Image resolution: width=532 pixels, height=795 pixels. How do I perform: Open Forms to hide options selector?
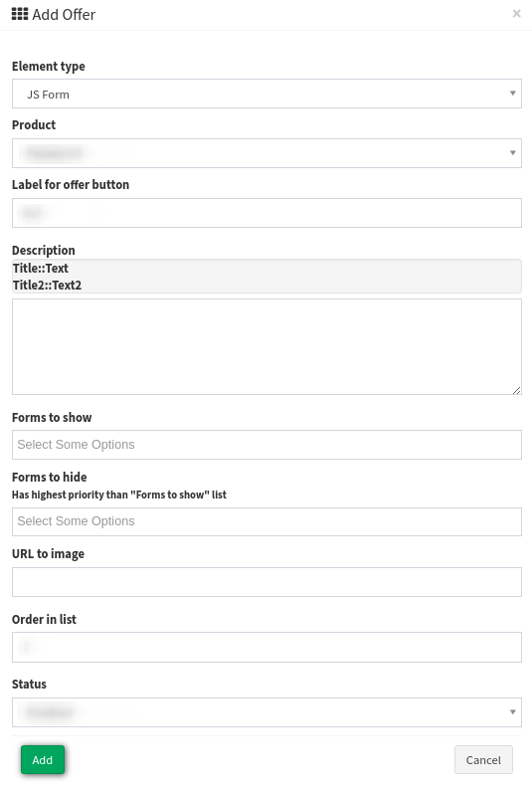point(266,521)
